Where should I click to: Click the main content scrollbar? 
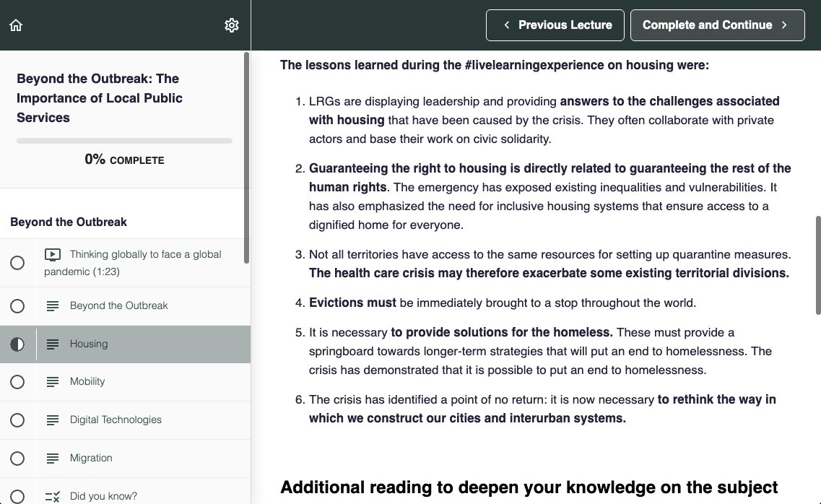point(818,265)
